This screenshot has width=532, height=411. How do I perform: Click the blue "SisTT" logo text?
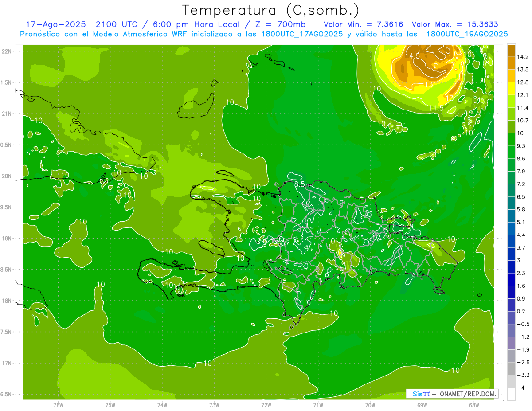tap(421, 393)
